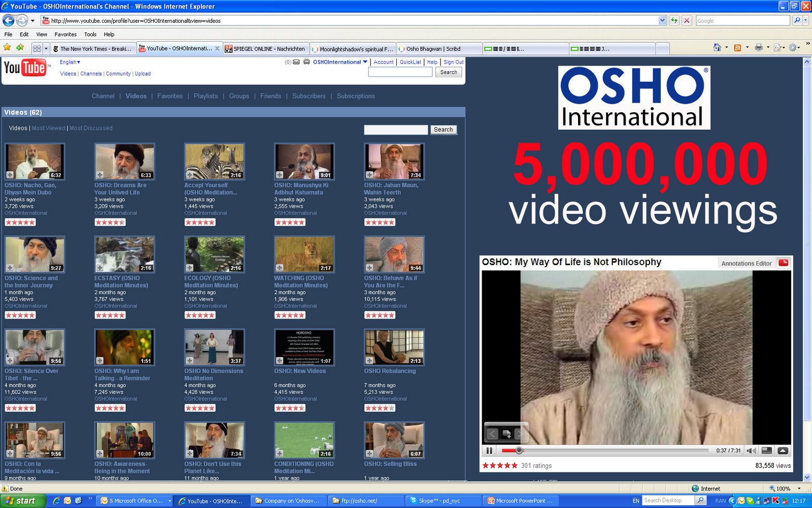Screen dimensions: 812x508
Task: Open the Favorites menu
Action: [x=65, y=35]
